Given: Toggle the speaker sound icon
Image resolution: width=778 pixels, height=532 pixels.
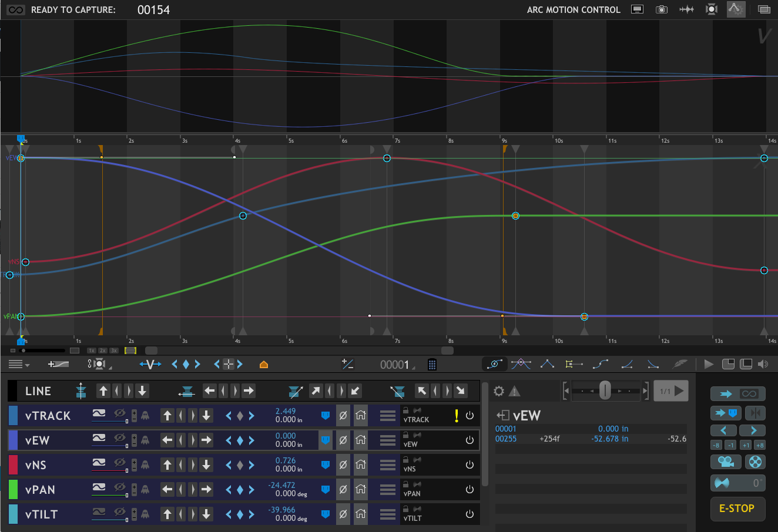Looking at the screenshot, I should (763, 364).
